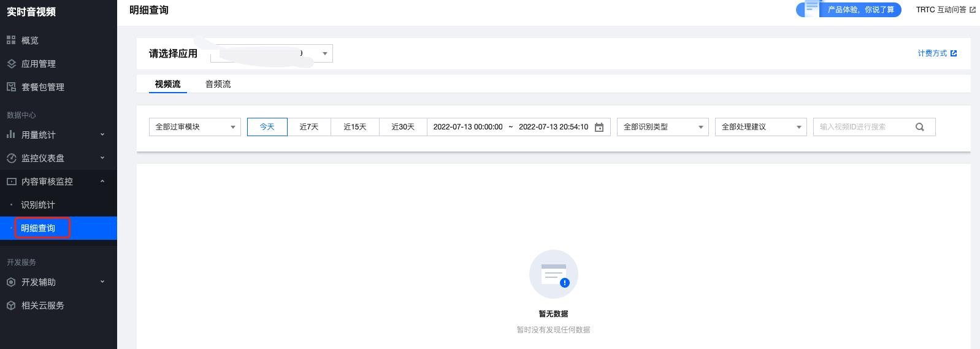The image size is (980, 349).
Task: Click start date 2022-07-13 00:00:00 field
Action: pos(468,127)
